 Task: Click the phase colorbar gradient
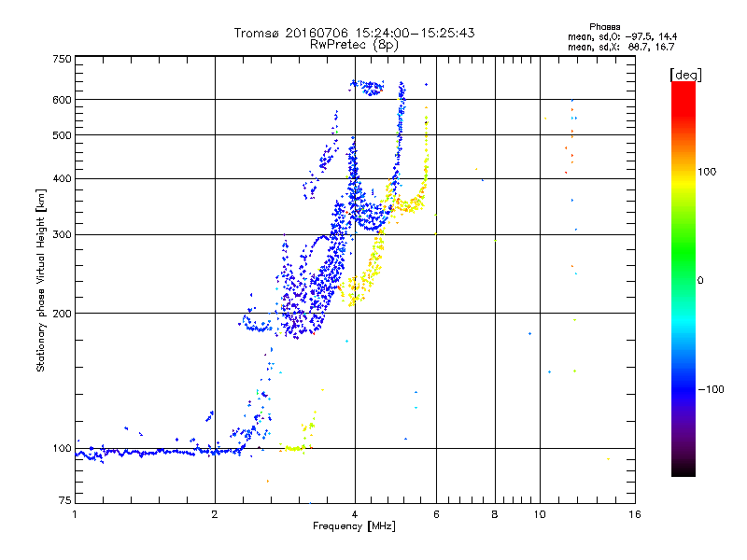click(x=684, y=278)
